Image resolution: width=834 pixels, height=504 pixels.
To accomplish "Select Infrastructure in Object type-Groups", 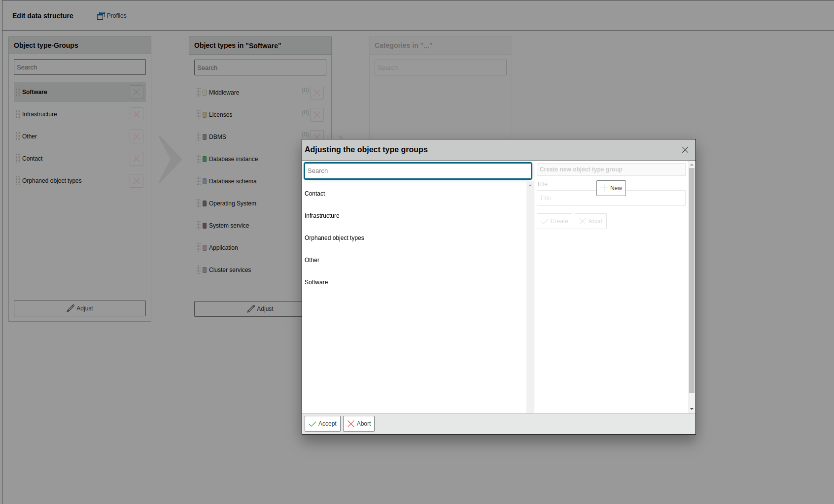I will tap(80, 114).
